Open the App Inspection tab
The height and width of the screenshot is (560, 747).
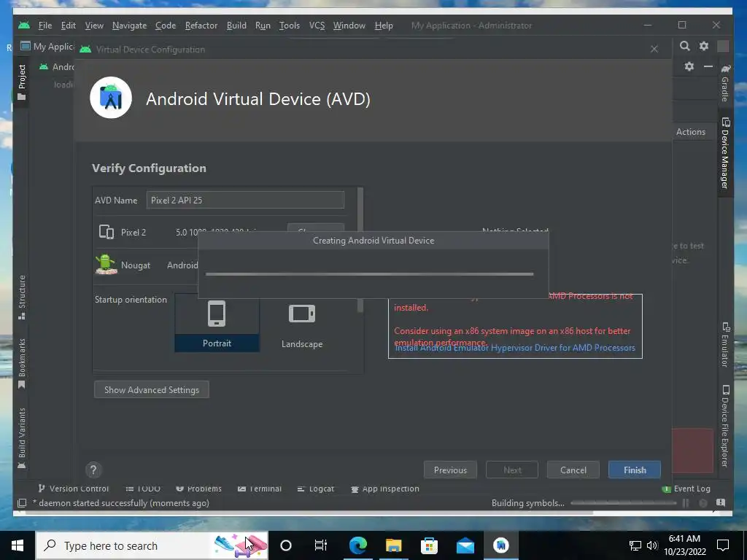[385, 489]
